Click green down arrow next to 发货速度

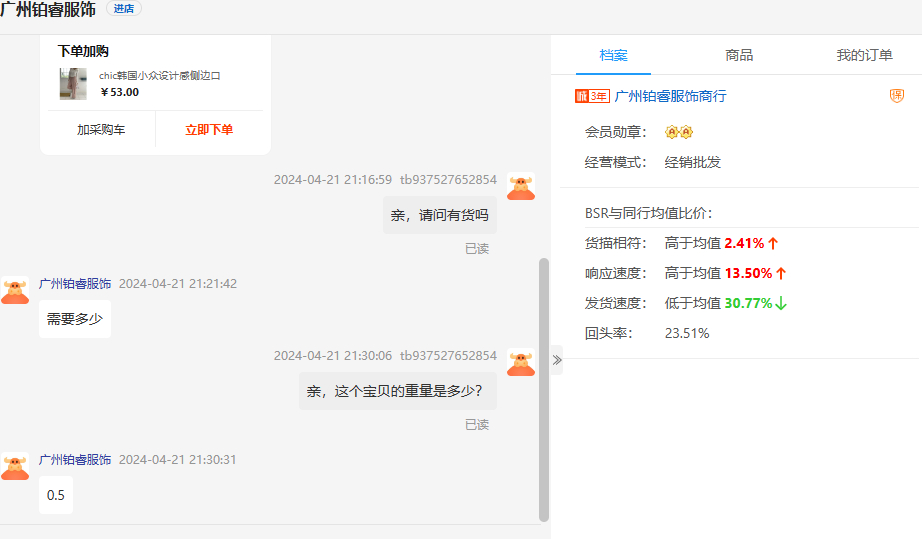781,303
